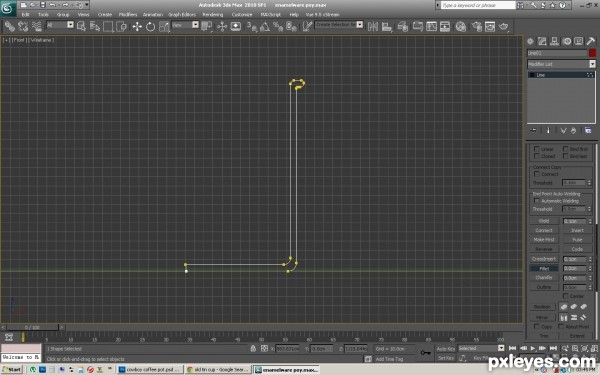Activate the Select and Rotate tool

tap(150, 26)
